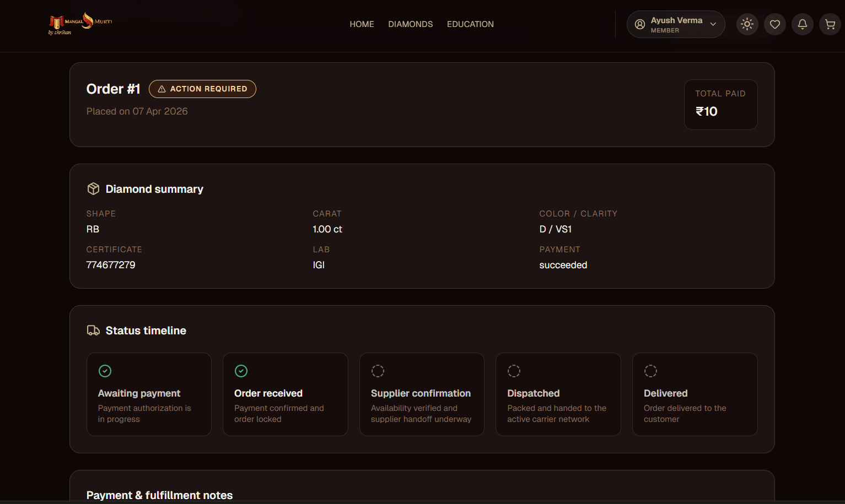Toggle the theme with the sun icon
The height and width of the screenshot is (504, 845).
[747, 24]
